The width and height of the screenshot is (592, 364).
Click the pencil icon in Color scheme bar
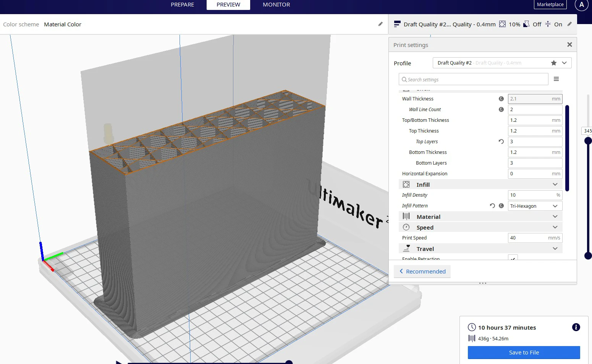coord(380,24)
